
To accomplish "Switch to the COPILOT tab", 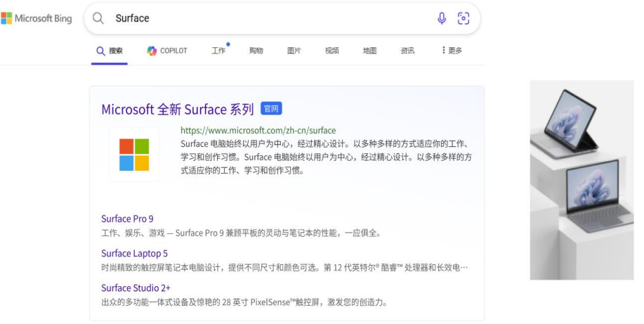I will [x=167, y=51].
